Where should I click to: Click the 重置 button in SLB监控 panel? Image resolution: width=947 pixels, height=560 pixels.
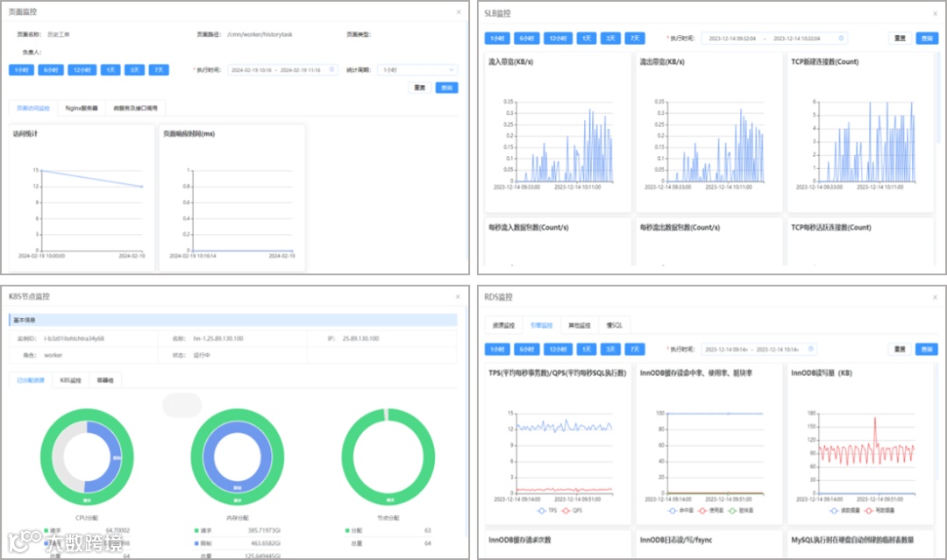tap(900, 38)
